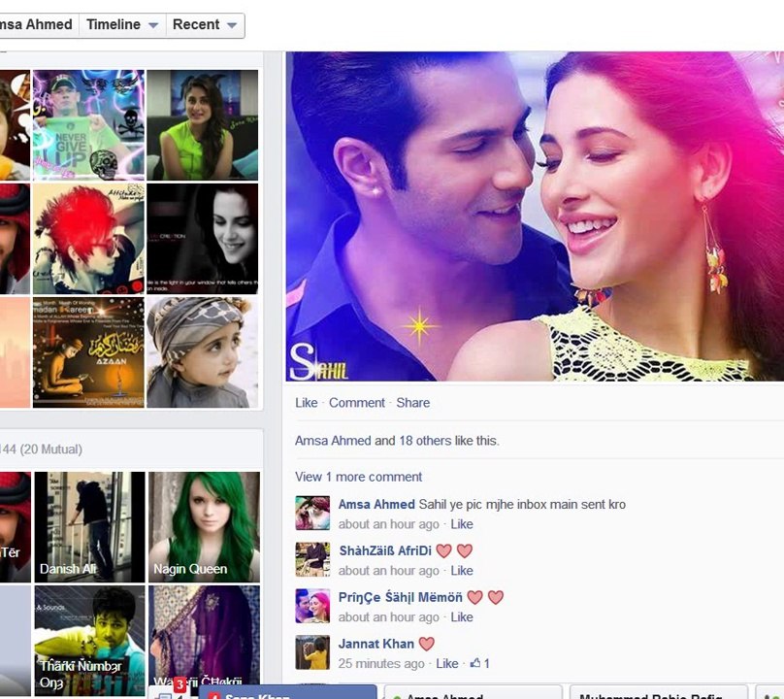784x699 pixels.
Task: Open the blue chat tab with the red 4 badge
Action: coord(287,692)
